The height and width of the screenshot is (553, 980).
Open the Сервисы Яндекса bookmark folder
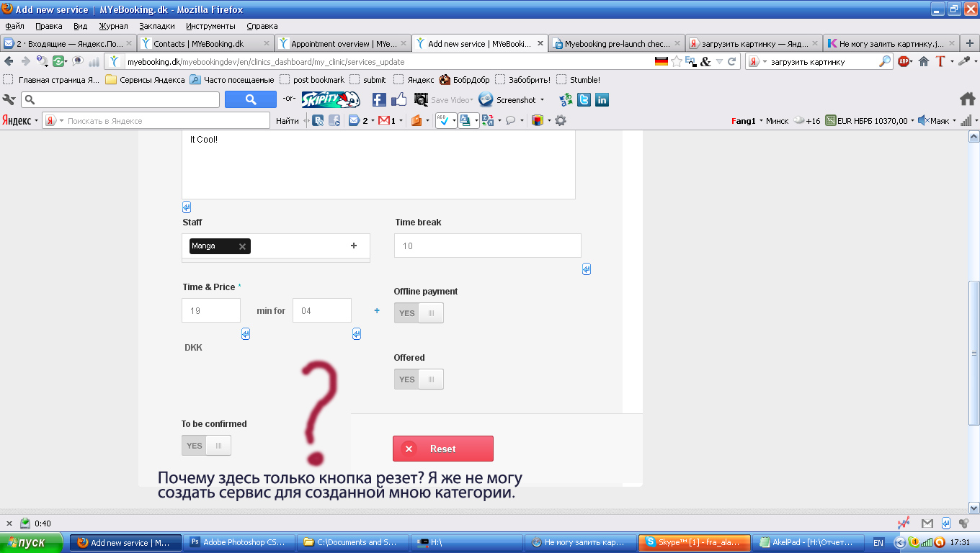145,80
